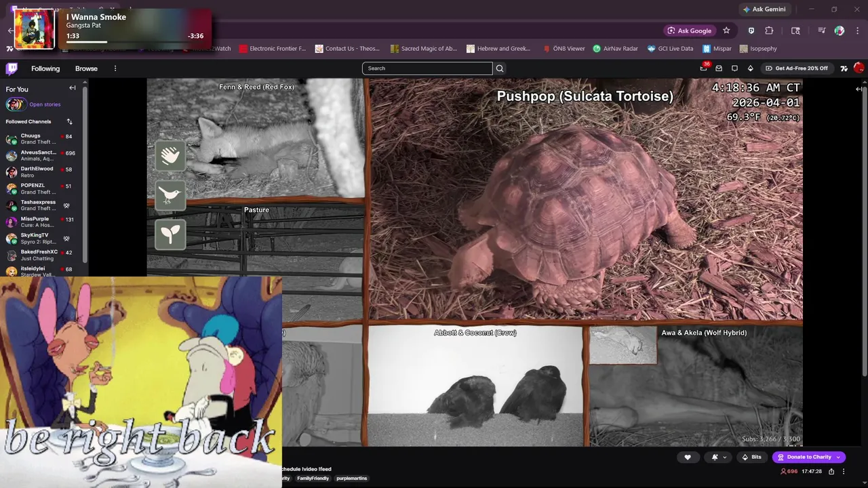868x488 pixels.
Task: Click the I Wanna Smoke album art thumbnail
Action: (34, 29)
